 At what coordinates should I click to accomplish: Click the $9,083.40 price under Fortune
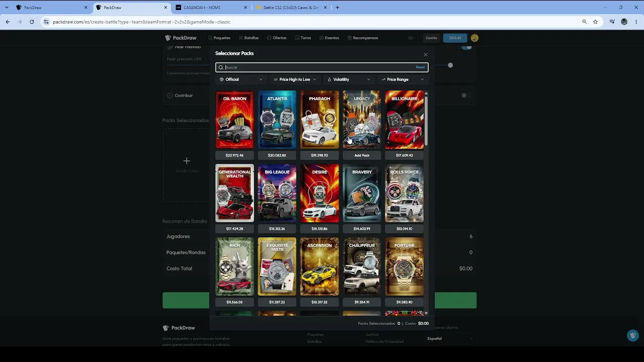point(405,302)
